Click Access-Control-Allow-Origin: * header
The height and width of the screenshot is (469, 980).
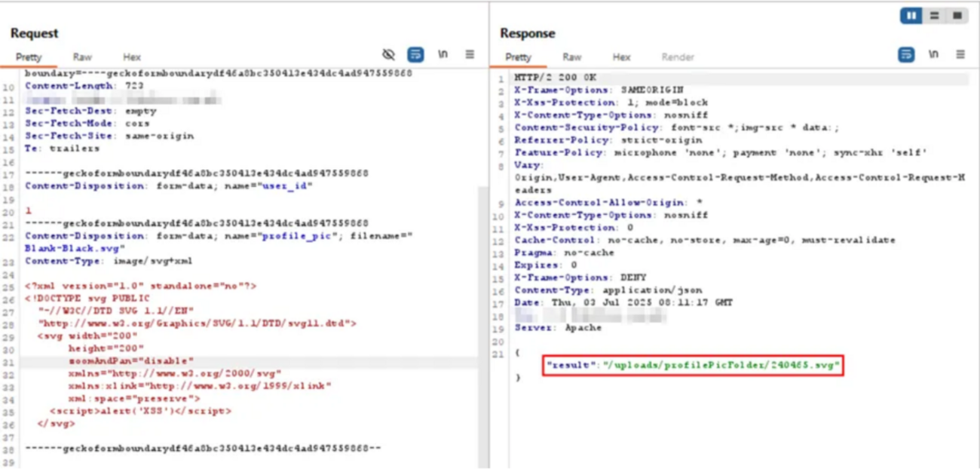[607, 202]
